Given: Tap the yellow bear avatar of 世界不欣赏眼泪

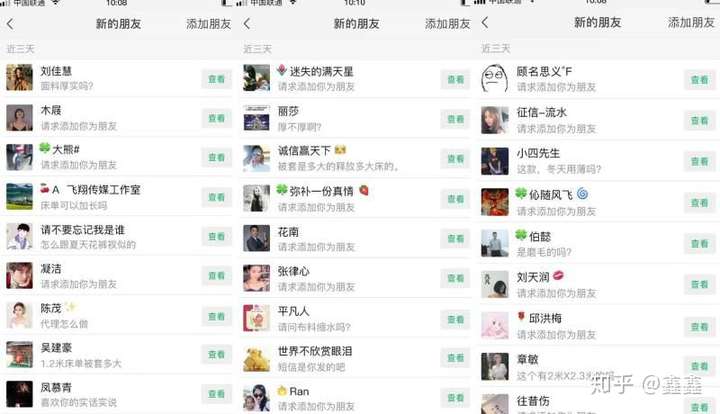Looking at the screenshot, I should (256, 359).
